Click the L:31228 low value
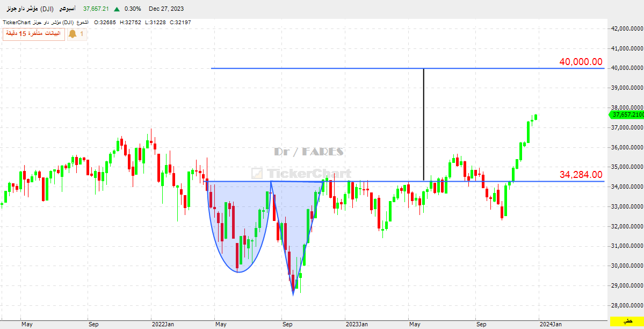This screenshot has height=329, width=644. (x=155, y=22)
